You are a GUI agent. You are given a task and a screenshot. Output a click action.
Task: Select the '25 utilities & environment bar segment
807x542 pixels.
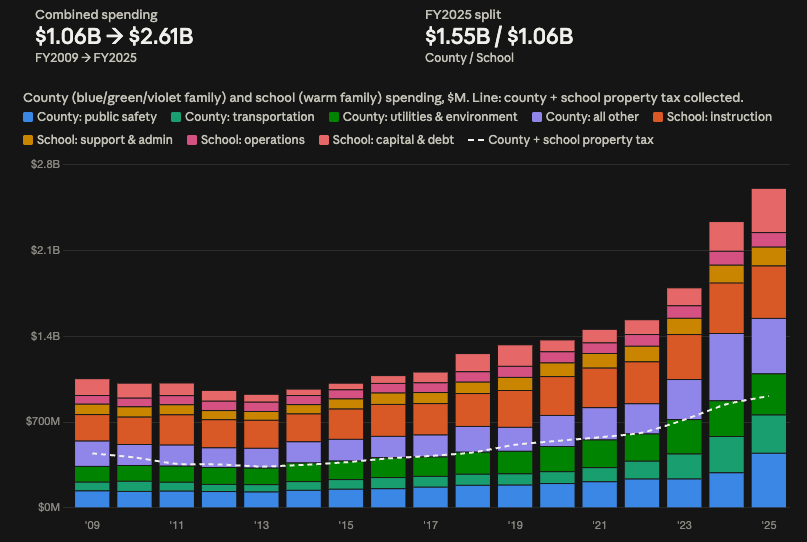[x=769, y=394]
